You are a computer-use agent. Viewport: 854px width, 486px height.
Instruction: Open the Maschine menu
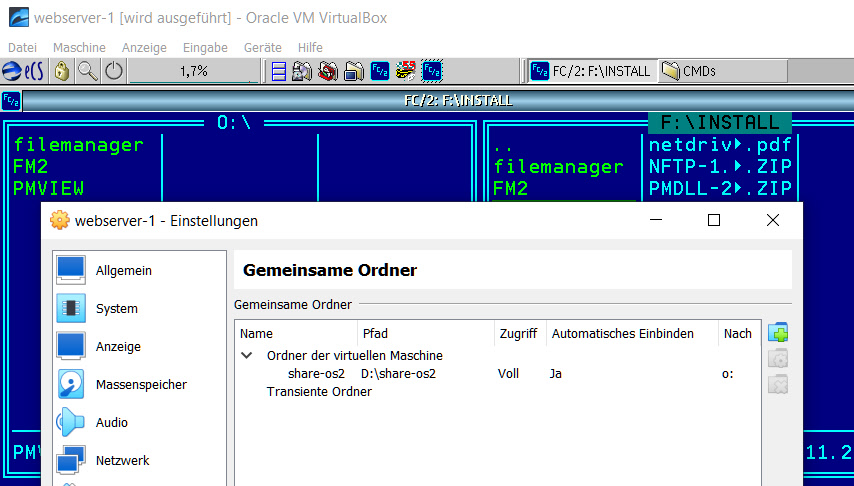point(79,47)
